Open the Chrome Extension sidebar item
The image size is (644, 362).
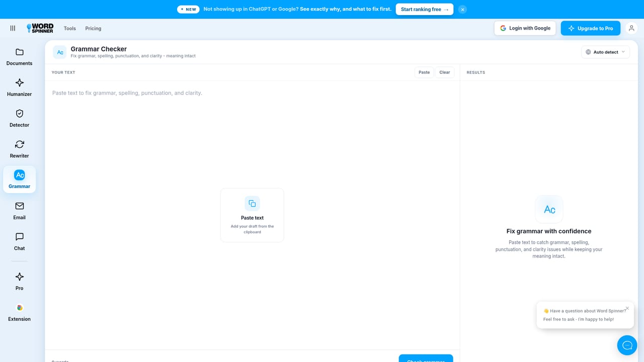point(19,312)
